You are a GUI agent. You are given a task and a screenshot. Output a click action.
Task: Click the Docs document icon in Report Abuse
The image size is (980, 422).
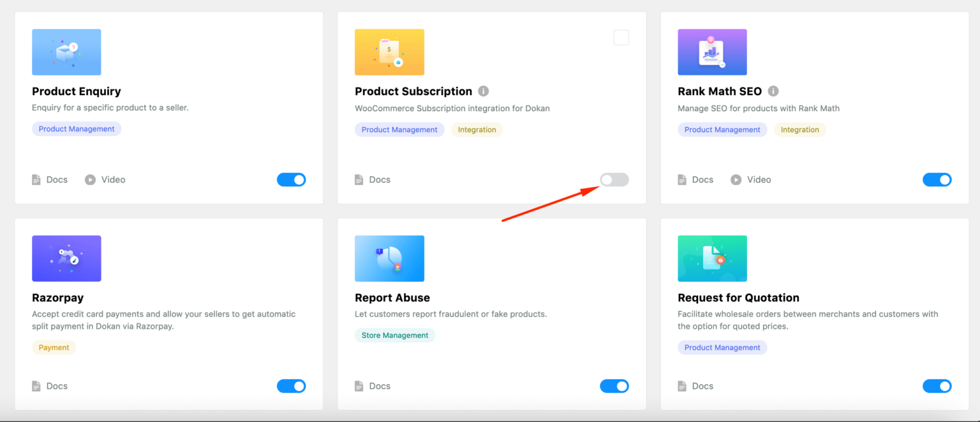[359, 386]
